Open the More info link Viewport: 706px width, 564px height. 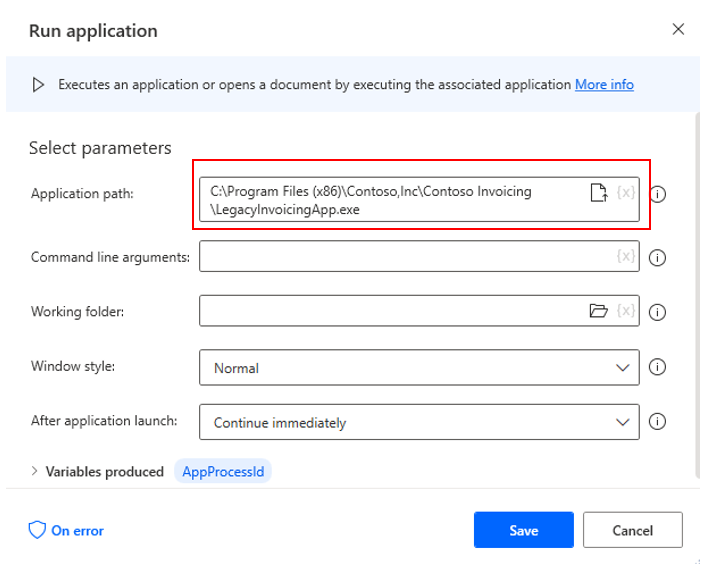coord(604,85)
